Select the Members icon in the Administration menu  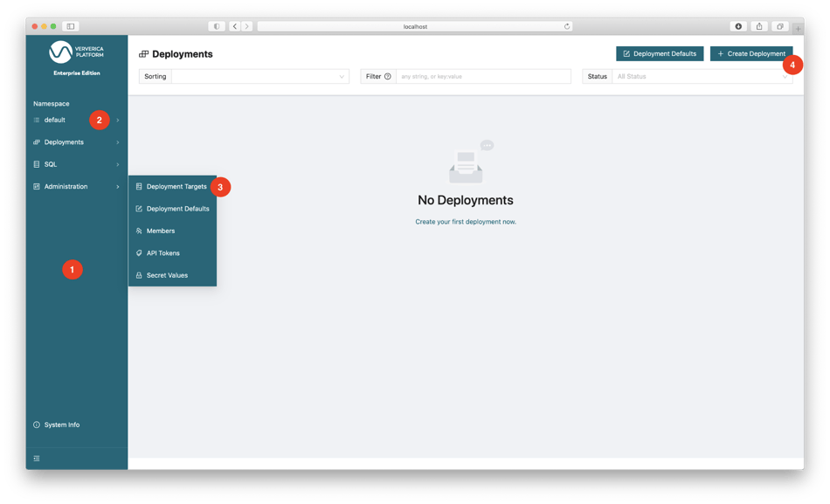[x=139, y=231]
